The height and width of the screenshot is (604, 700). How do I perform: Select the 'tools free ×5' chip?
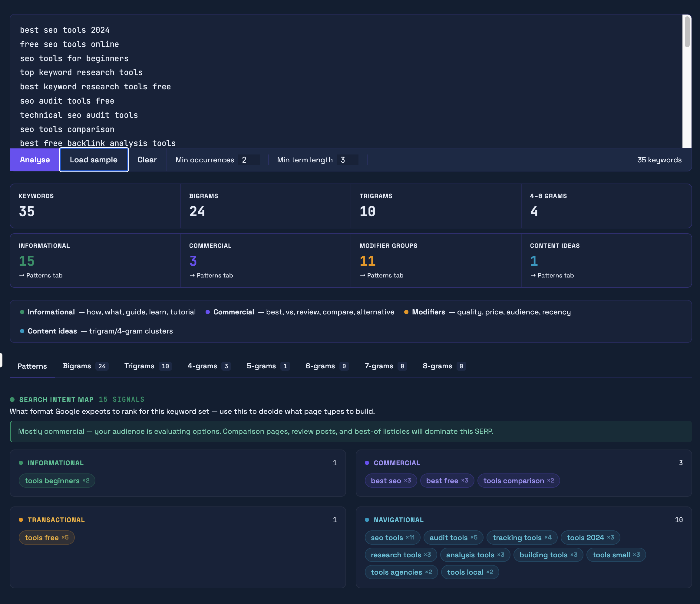[x=47, y=537]
